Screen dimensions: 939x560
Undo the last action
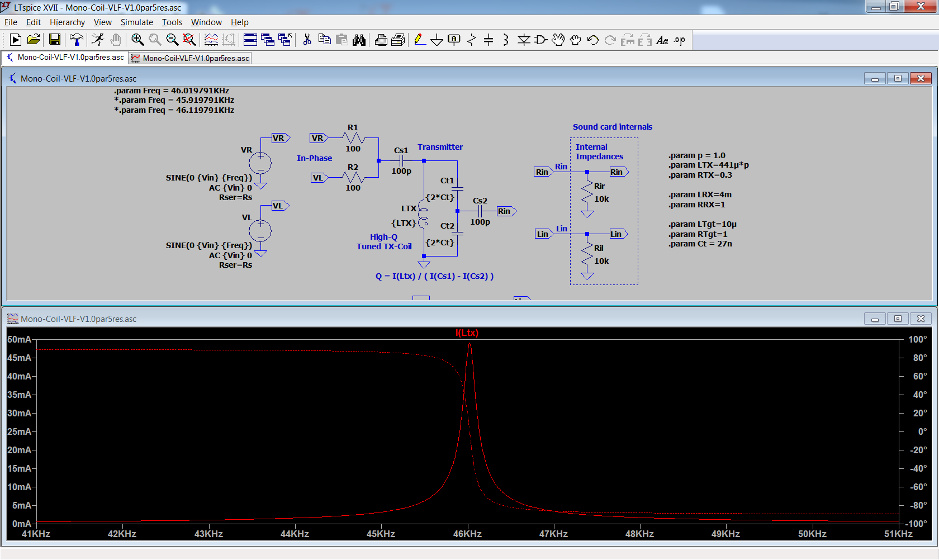[x=592, y=40]
